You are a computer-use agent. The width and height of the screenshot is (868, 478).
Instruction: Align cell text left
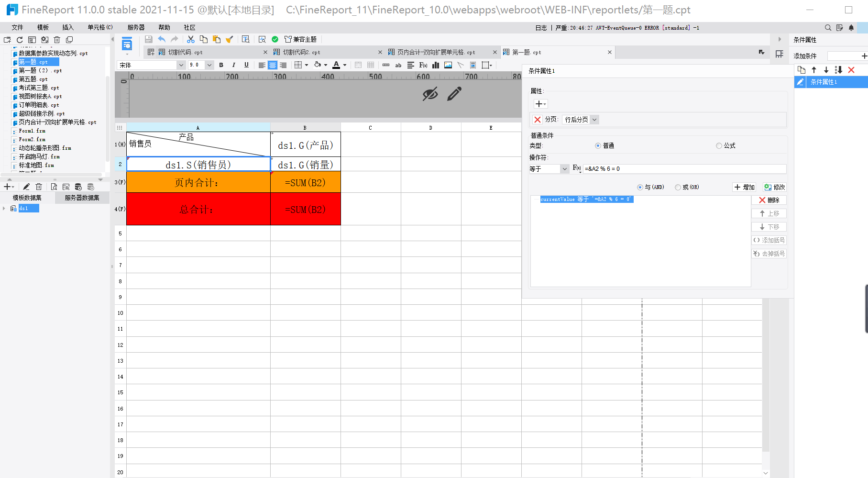[x=262, y=65]
